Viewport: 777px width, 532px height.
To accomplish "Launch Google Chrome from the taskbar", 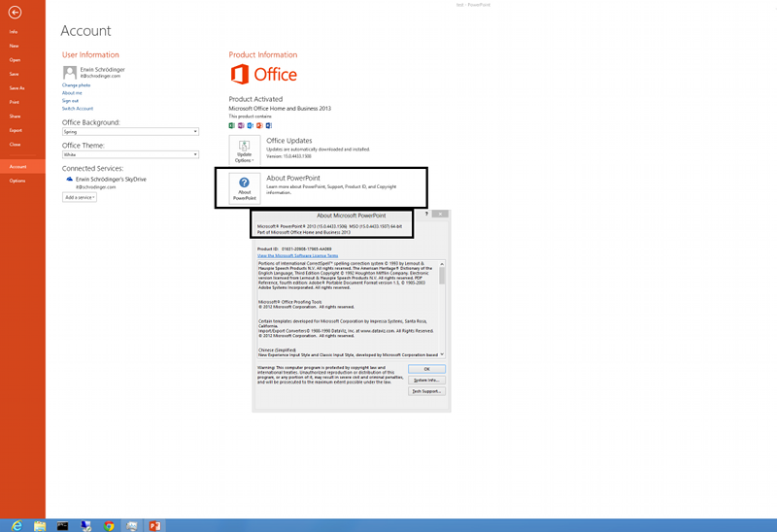I will (109, 525).
